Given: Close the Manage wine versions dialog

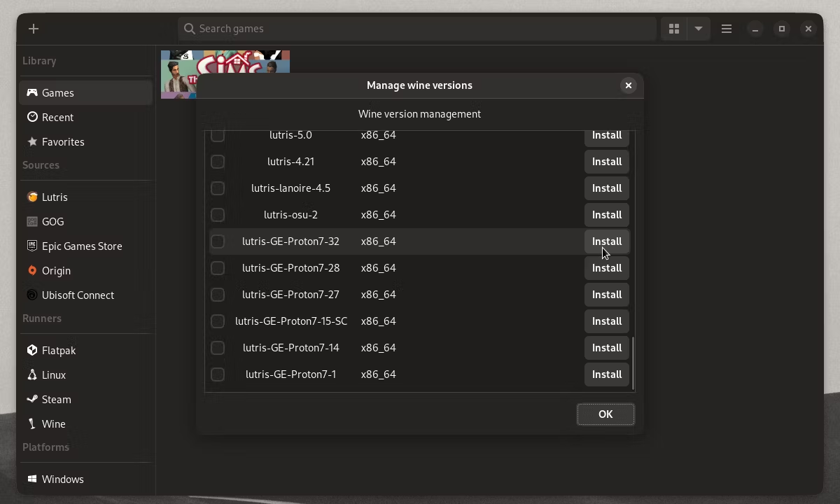Looking at the screenshot, I should (629, 85).
